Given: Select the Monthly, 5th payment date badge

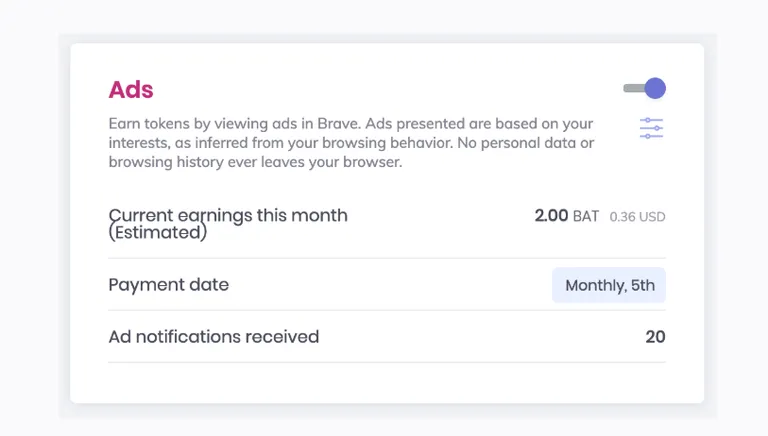Looking at the screenshot, I should point(609,285).
